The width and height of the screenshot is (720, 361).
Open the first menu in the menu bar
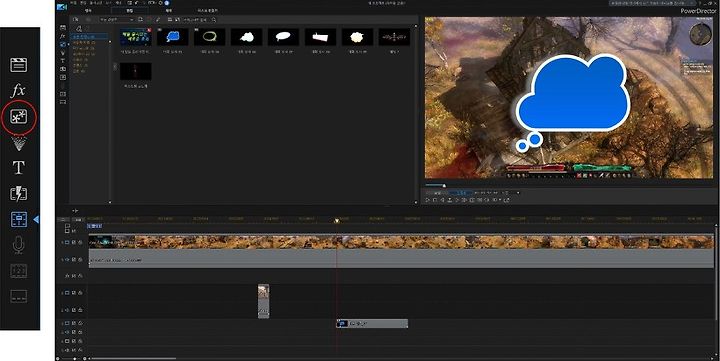73,3
